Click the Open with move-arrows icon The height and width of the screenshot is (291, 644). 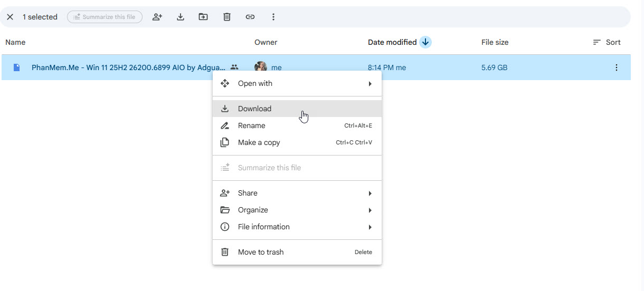(x=225, y=83)
